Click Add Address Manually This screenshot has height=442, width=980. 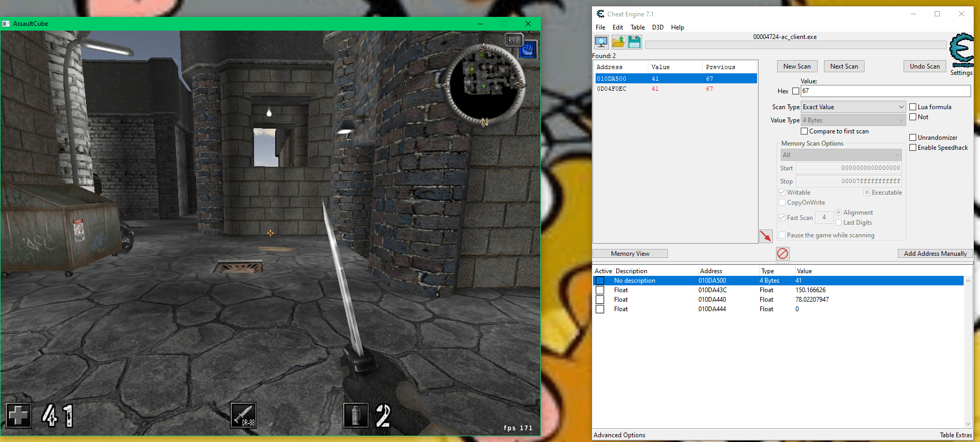935,254
